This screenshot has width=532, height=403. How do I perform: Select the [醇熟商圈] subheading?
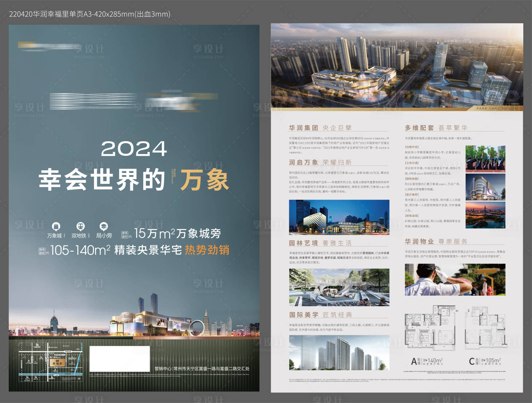tap(412, 179)
